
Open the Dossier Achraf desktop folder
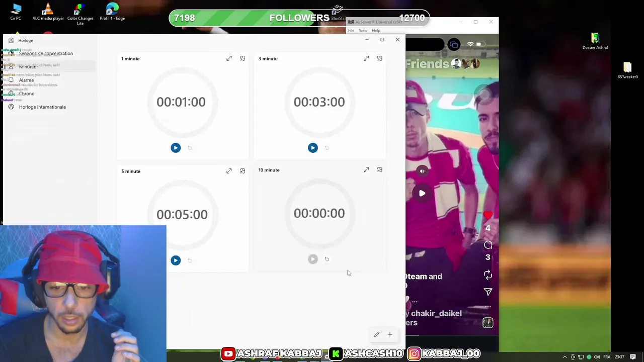point(595,41)
